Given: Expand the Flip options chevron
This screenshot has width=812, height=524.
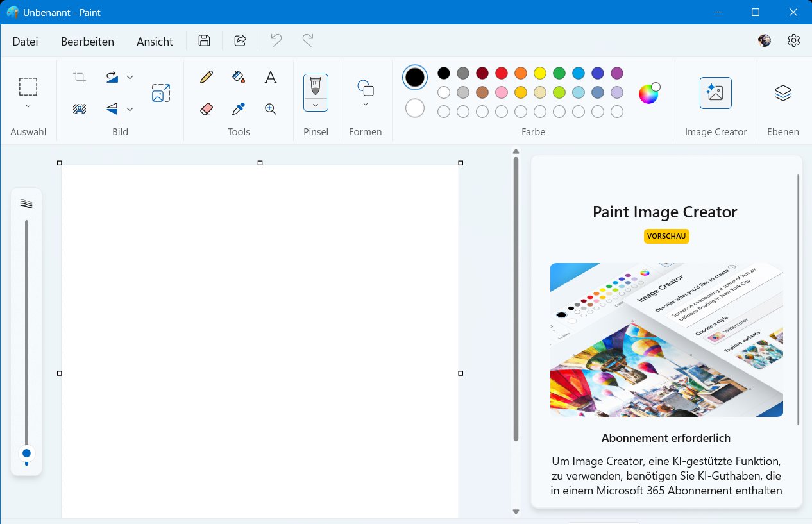Looking at the screenshot, I should (x=130, y=109).
